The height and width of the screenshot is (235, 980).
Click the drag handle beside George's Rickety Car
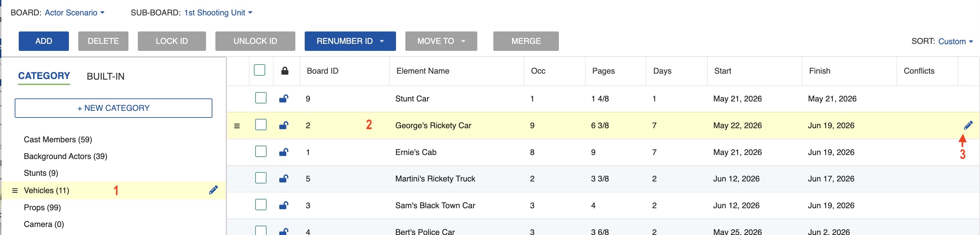click(236, 126)
